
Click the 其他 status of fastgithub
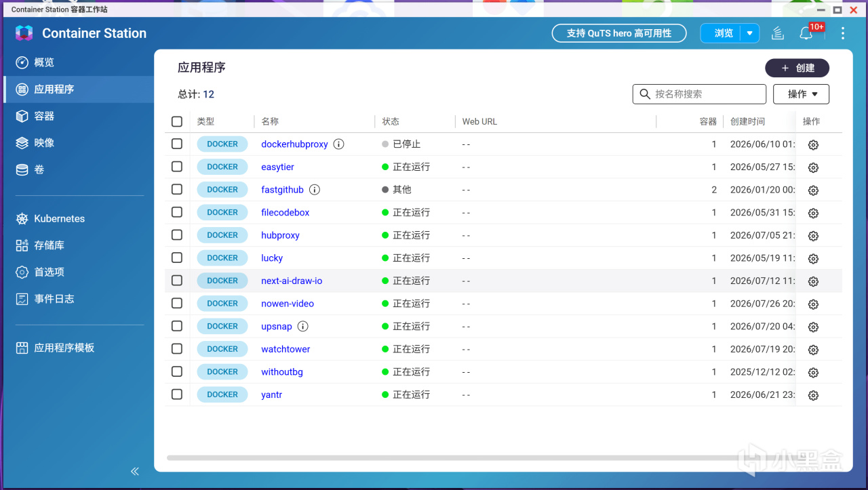click(x=396, y=189)
